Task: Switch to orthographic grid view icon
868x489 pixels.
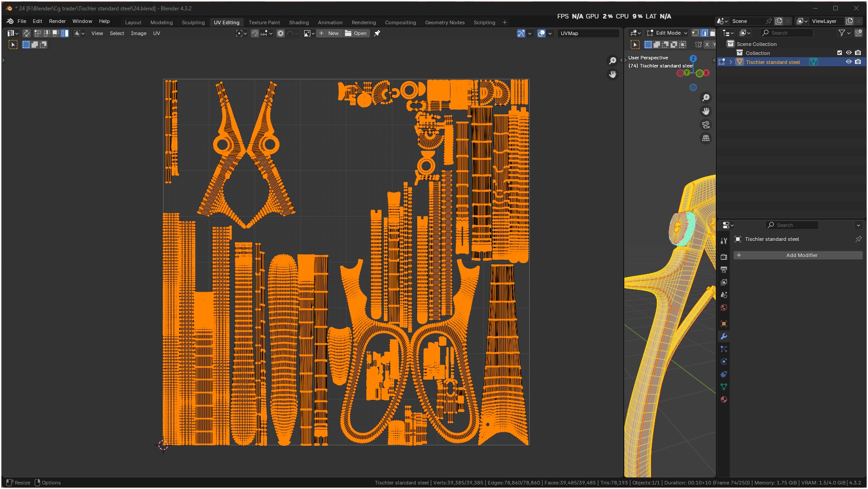Action: (x=706, y=138)
